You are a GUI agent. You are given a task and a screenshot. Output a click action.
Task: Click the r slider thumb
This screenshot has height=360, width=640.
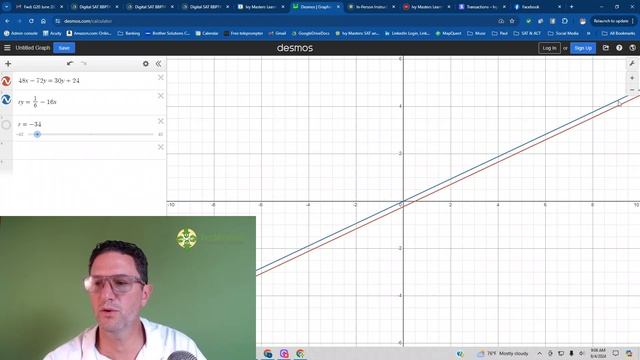[x=37, y=134]
